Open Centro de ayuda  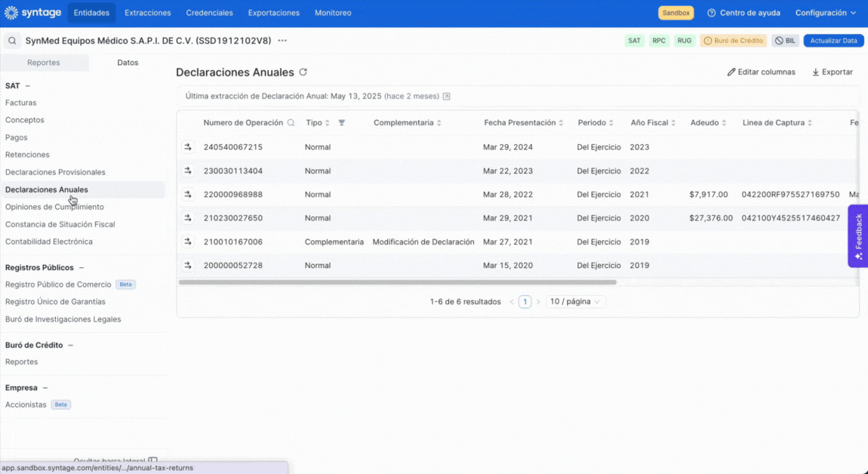[x=744, y=13]
